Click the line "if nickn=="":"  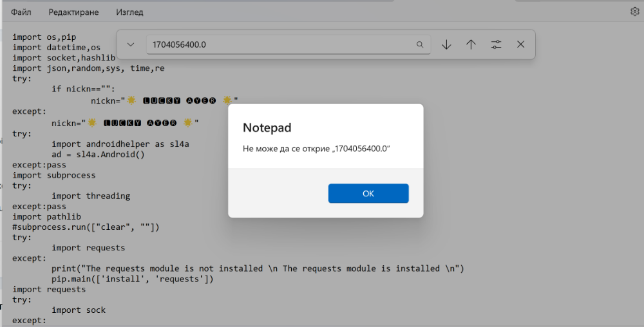pos(83,89)
